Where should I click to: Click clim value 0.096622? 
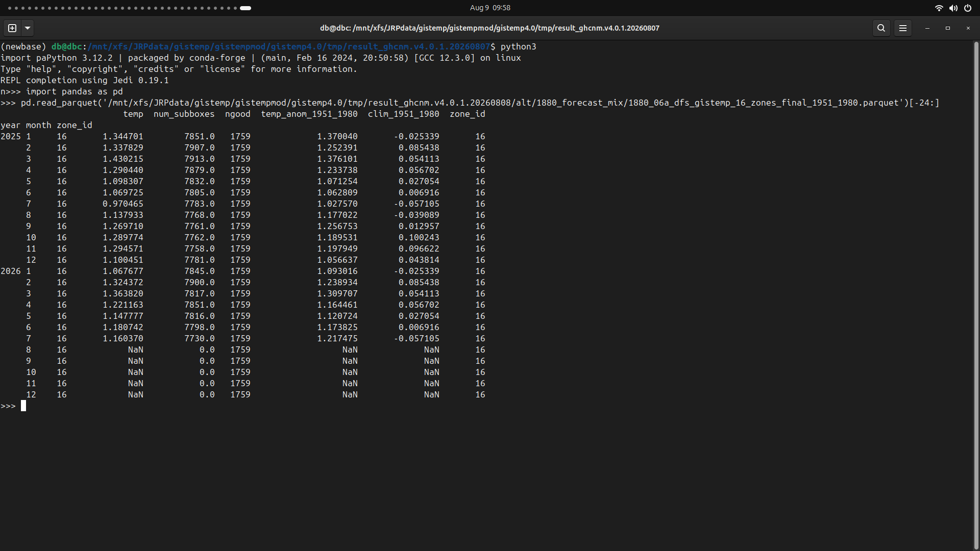(419, 248)
